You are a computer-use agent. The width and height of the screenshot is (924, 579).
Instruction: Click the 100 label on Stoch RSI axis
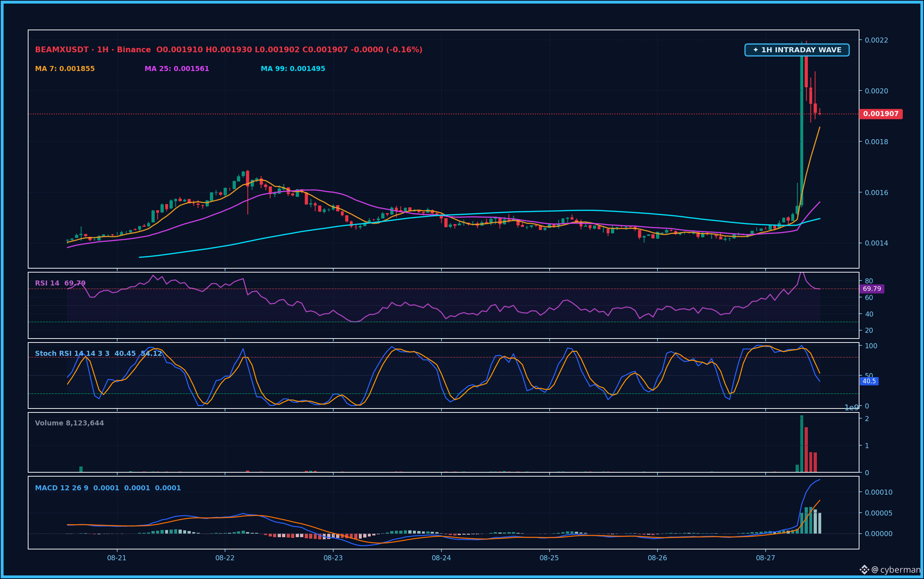click(x=871, y=346)
